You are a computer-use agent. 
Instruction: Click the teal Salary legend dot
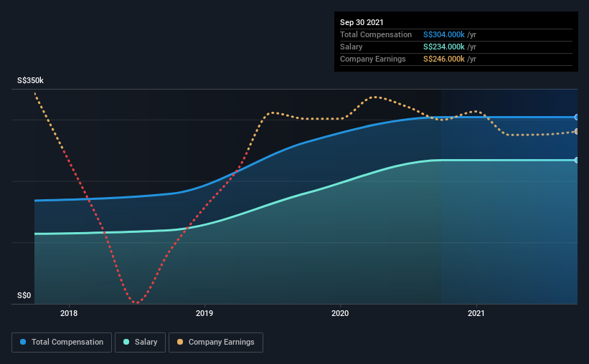tap(126, 342)
